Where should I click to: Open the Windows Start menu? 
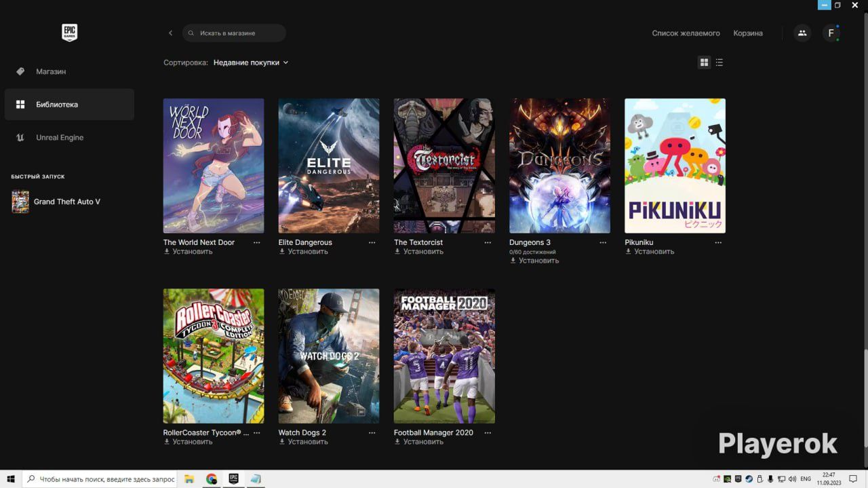11,479
